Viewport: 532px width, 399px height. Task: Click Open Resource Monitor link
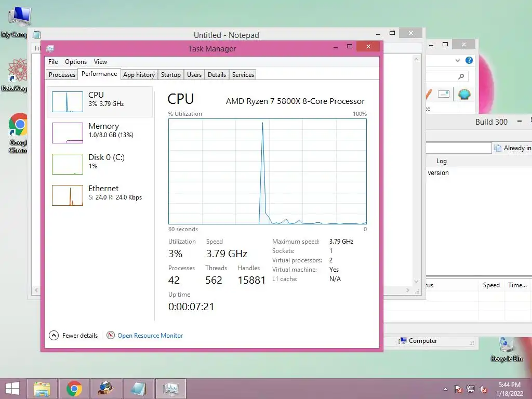pyautogui.click(x=150, y=336)
